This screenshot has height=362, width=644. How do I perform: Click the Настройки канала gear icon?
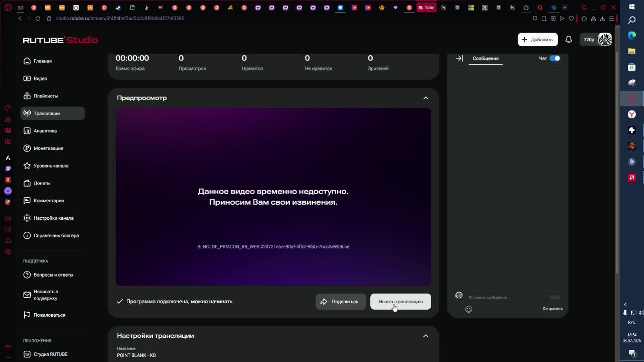tap(27, 218)
